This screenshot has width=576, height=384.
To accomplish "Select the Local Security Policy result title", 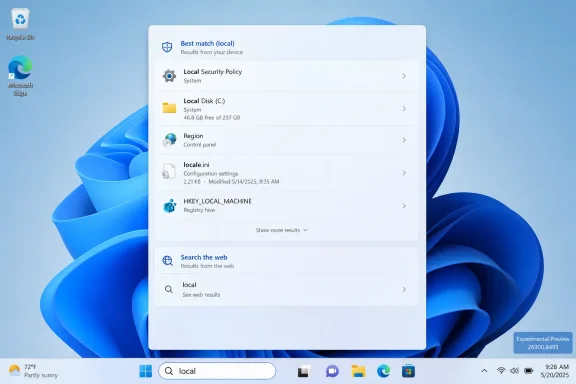I will point(213,72).
